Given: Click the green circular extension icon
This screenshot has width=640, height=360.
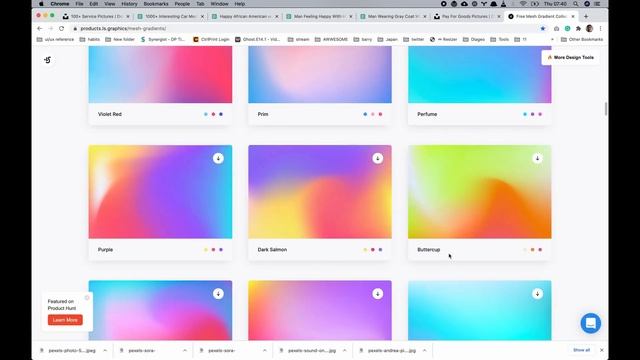Looking at the screenshot, I should click(567, 29).
